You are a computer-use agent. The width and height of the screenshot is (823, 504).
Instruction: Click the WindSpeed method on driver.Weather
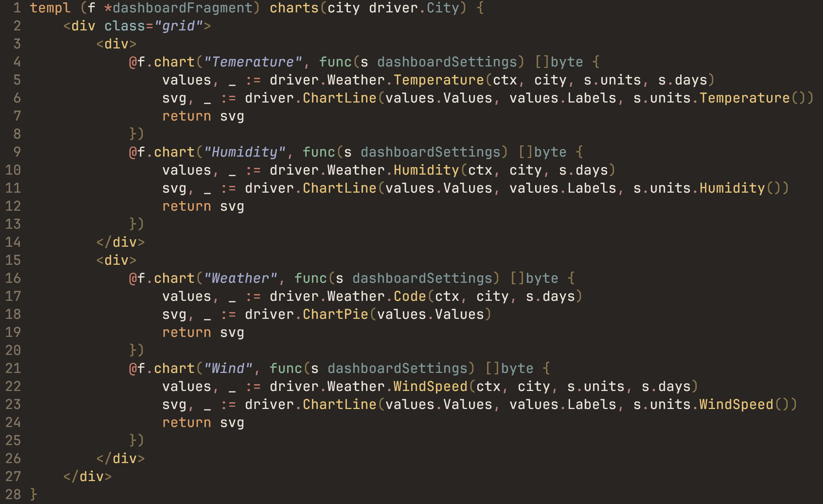coord(430,386)
